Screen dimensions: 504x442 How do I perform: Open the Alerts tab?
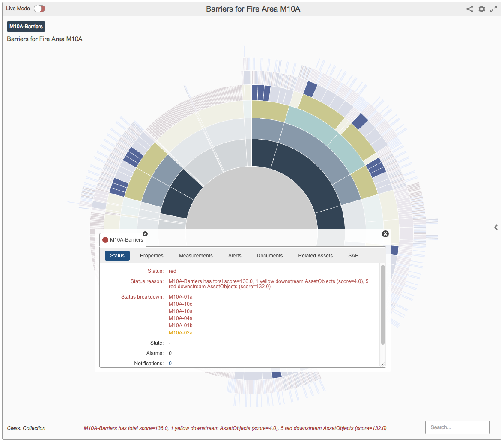tap(235, 256)
